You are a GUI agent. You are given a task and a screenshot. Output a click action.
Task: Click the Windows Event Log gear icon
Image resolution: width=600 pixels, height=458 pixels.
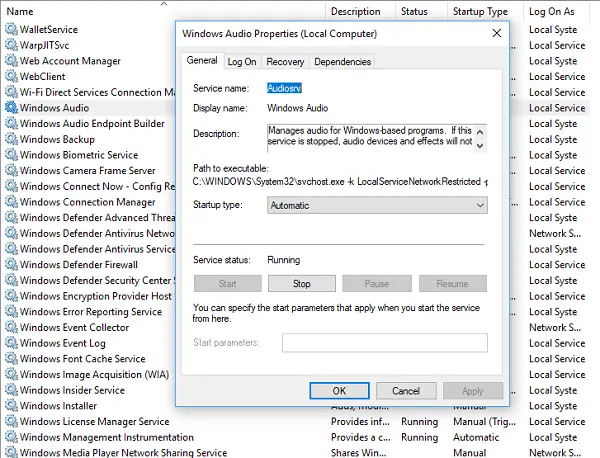point(11,343)
